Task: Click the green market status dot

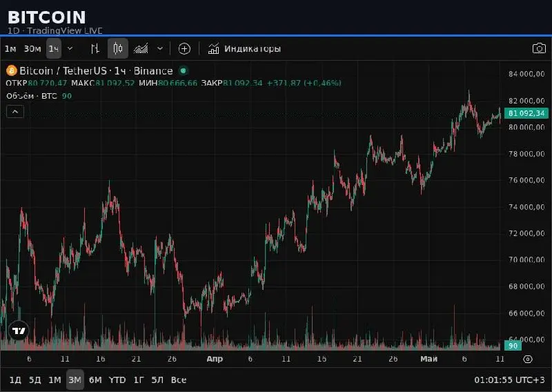Action: [x=183, y=71]
